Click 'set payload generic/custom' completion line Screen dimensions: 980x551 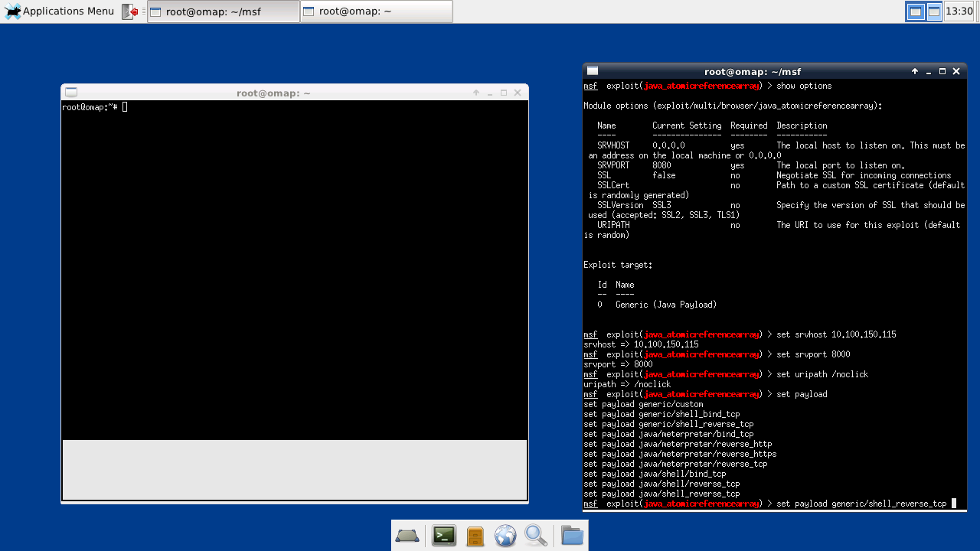tap(643, 404)
